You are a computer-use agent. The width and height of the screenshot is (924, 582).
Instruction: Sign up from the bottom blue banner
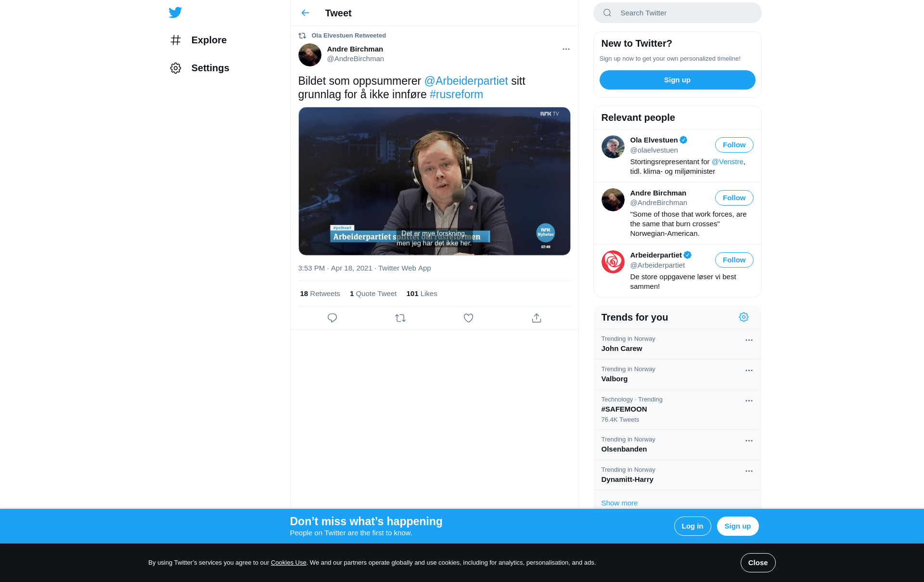coord(737,526)
